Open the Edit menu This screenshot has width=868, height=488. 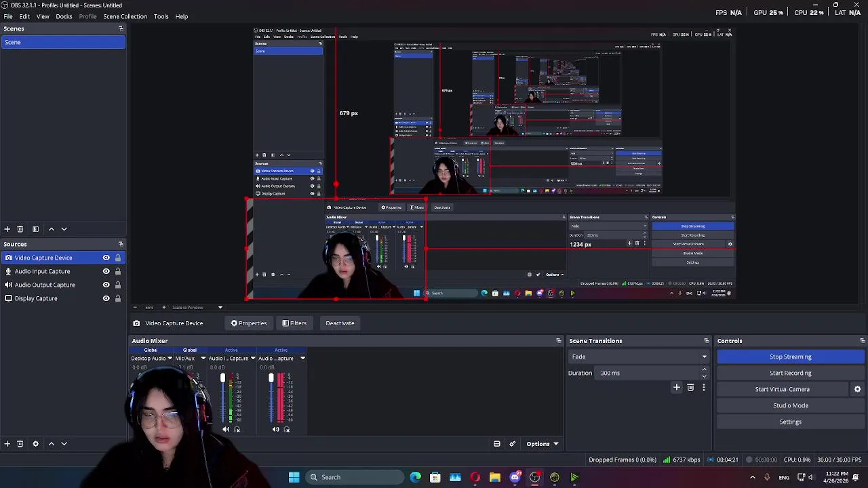[24, 16]
